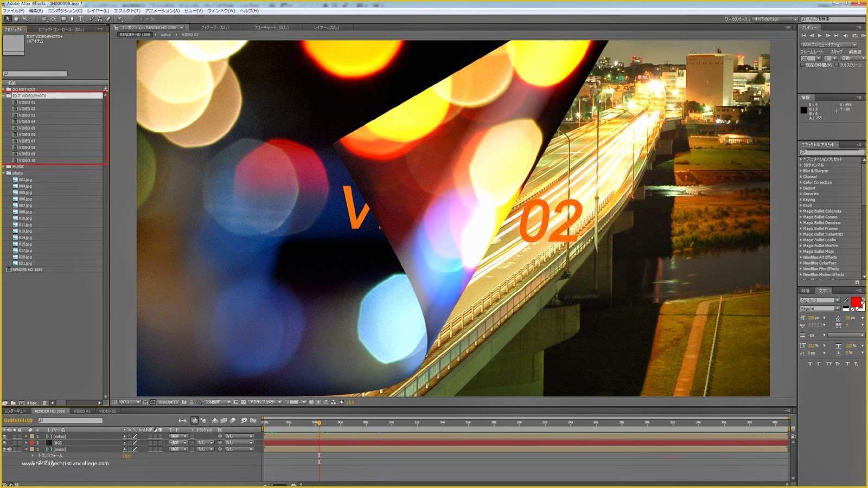Viewport: 868px width, 488px height.
Task: Select the Rectangle mask tool
Action: tap(63, 18)
